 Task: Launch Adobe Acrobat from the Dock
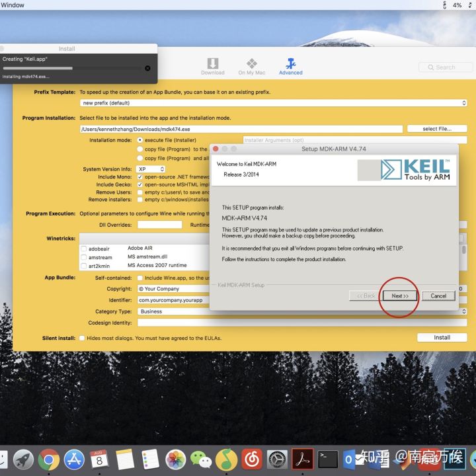[x=303, y=459]
